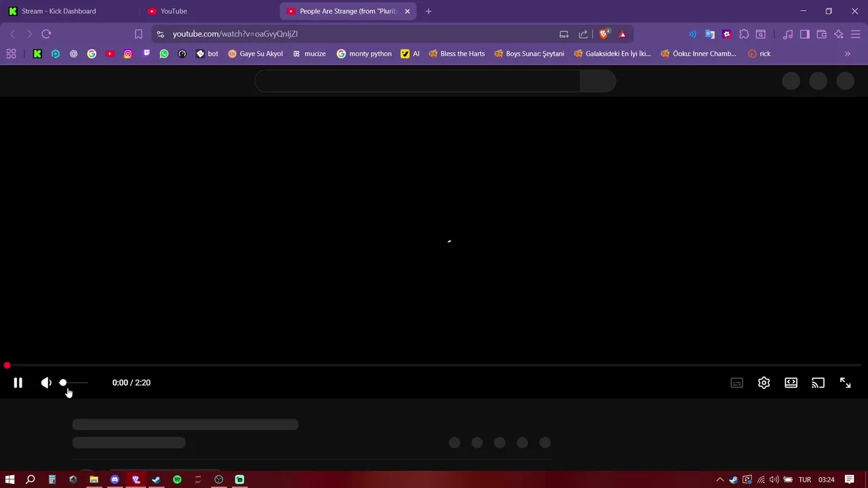Close the People Are Strange tab

point(407,11)
